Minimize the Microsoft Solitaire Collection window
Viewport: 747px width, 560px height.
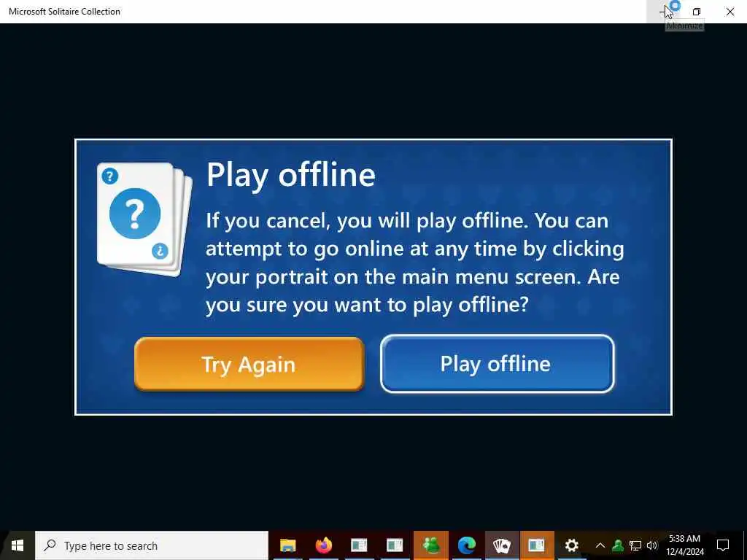click(663, 12)
